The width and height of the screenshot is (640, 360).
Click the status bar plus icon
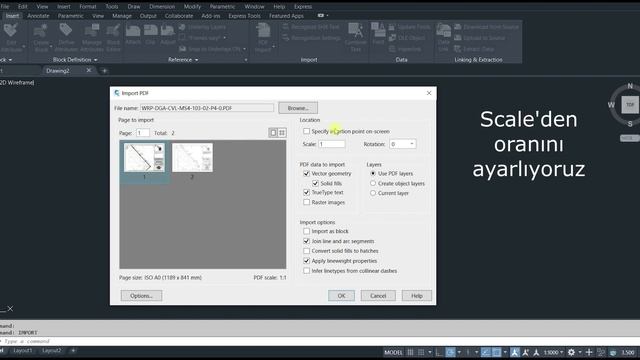coord(589,352)
